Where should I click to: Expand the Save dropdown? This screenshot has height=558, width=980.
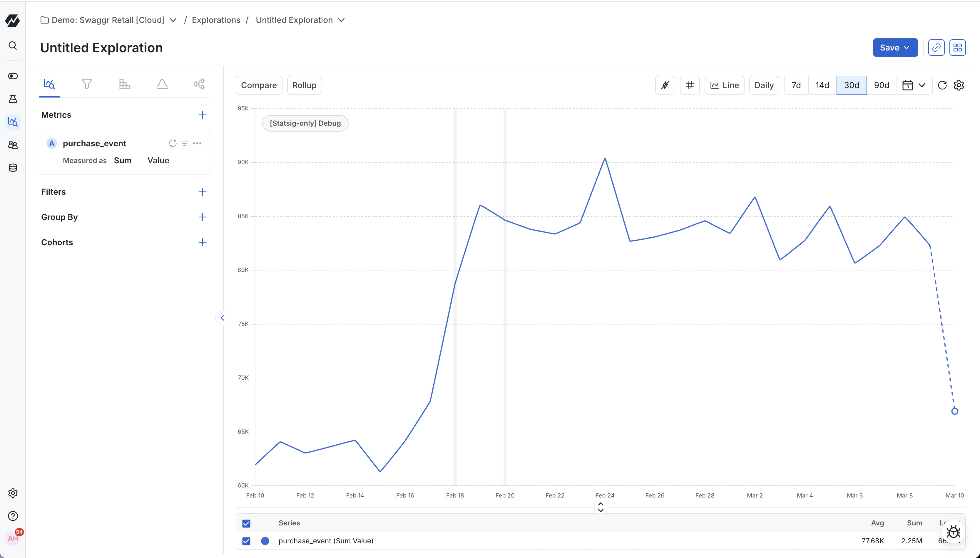(x=906, y=47)
